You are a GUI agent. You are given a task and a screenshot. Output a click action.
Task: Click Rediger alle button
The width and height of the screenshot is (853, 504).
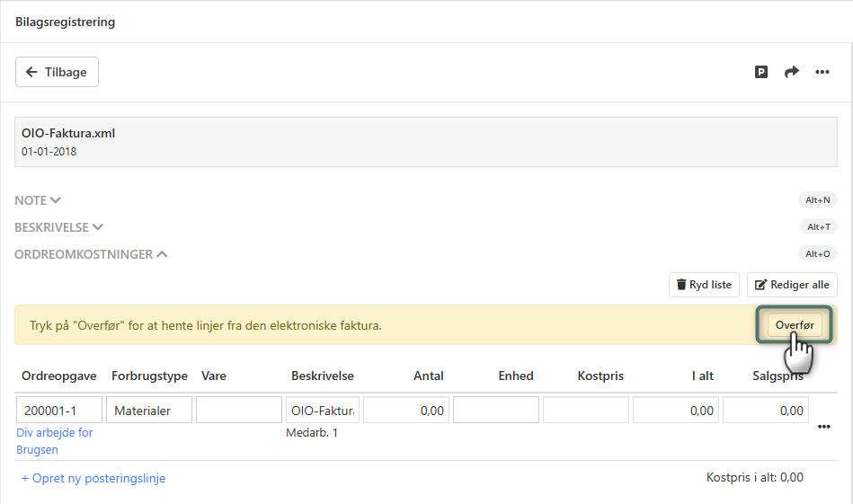point(792,285)
